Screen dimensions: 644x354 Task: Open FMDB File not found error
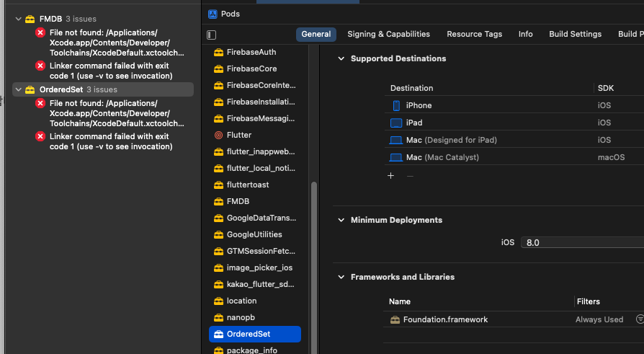(117, 43)
